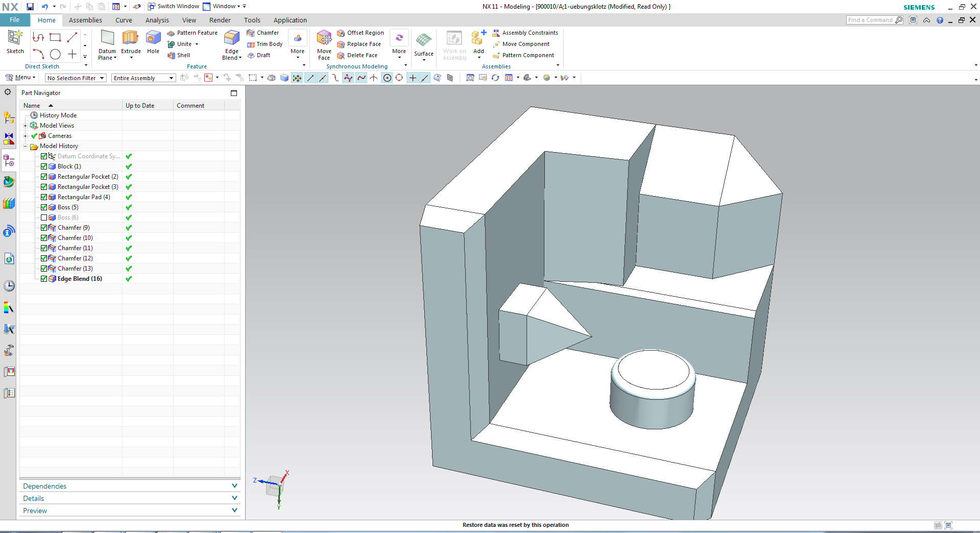Image resolution: width=980 pixels, height=533 pixels.
Task: Open the Sketch tool
Action: point(15,42)
